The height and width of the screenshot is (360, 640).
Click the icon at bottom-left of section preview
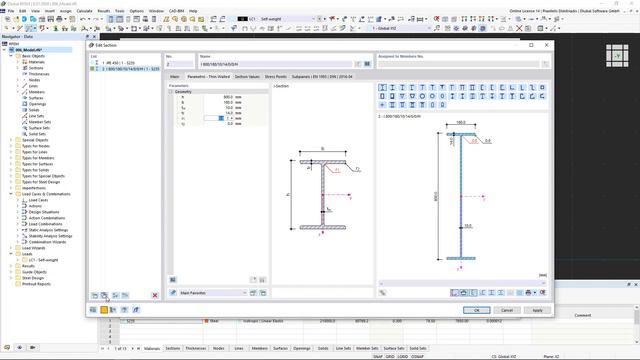[x=382, y=293]
